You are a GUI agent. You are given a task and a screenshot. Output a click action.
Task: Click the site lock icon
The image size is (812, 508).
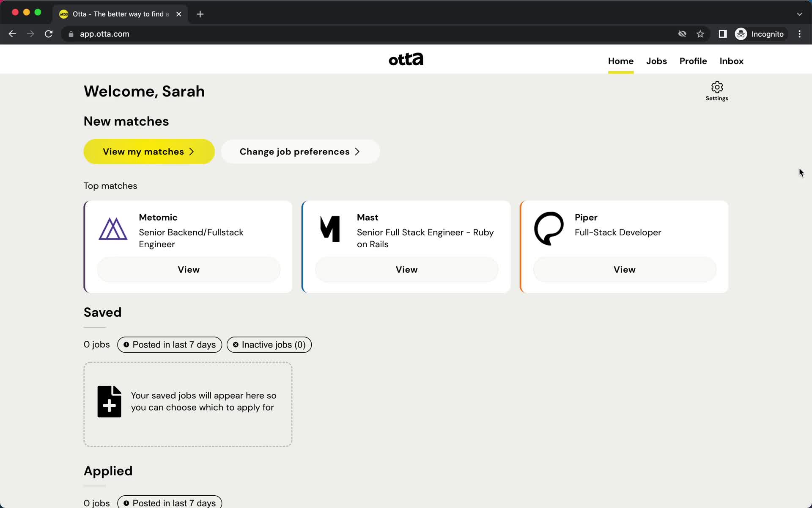pos(71,34)
